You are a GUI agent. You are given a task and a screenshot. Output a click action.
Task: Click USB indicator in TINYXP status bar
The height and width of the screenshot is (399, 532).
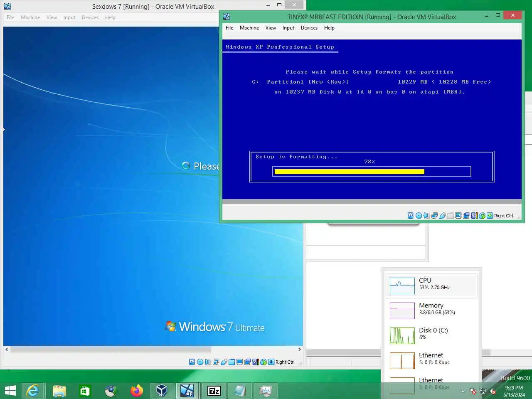point(442,216)
